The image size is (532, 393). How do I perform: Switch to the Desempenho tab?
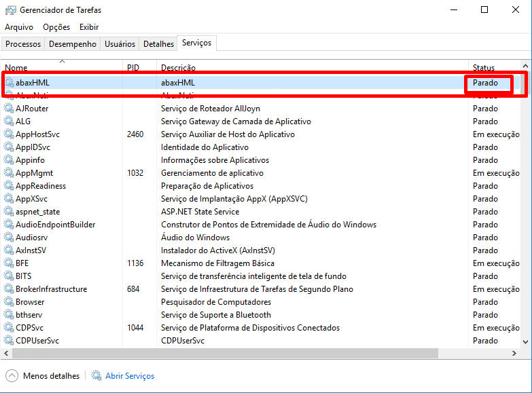point(73,44)
